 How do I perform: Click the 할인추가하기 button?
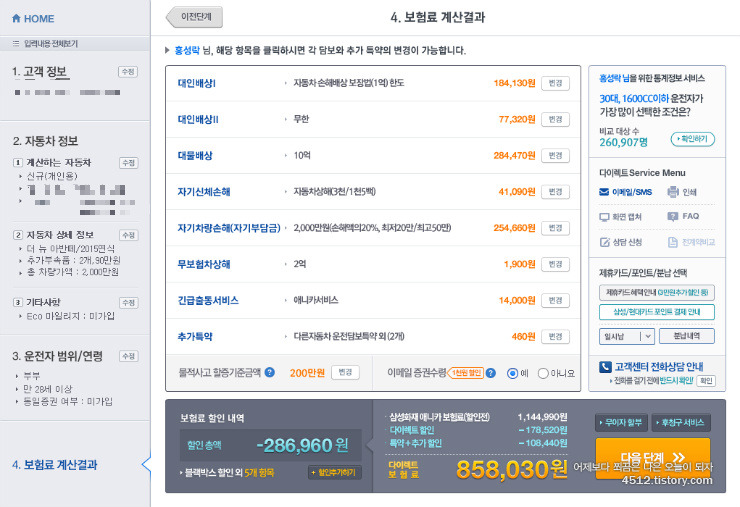point(335,473)
